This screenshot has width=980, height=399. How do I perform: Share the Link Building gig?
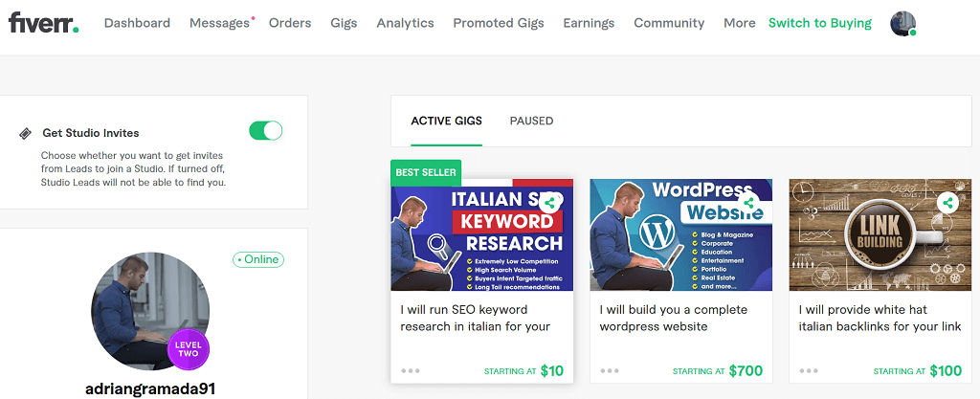pos(948,203)
